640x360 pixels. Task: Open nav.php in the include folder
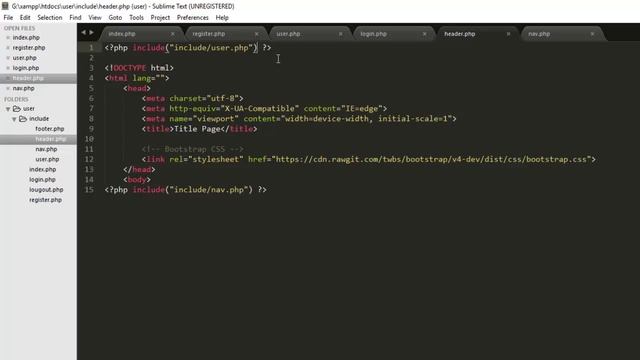(46, 149)
